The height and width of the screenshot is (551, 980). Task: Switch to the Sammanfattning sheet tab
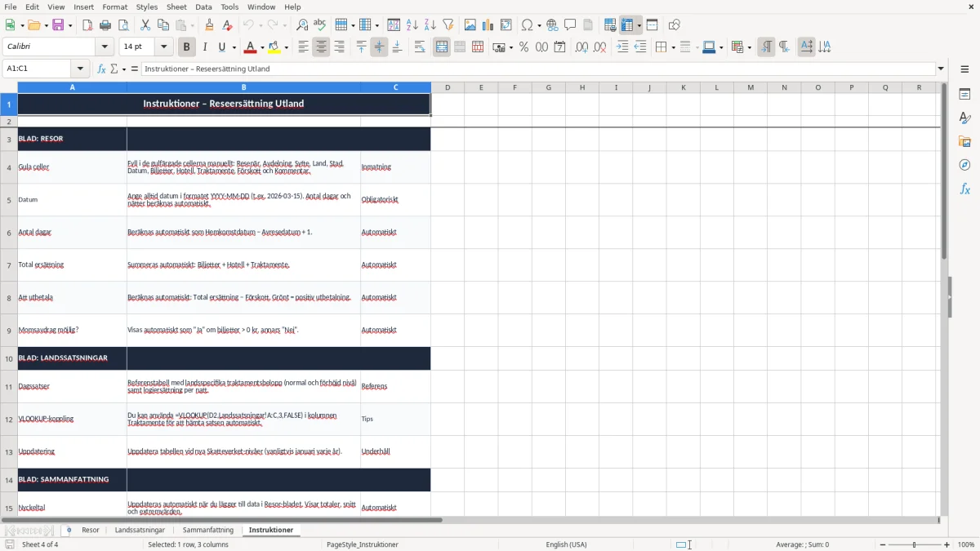coord(208,530)
